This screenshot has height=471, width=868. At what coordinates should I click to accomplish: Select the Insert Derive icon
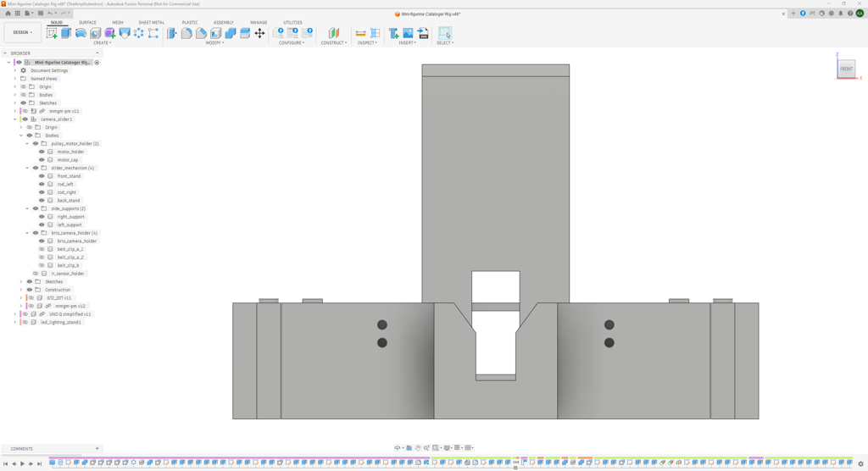393,33
